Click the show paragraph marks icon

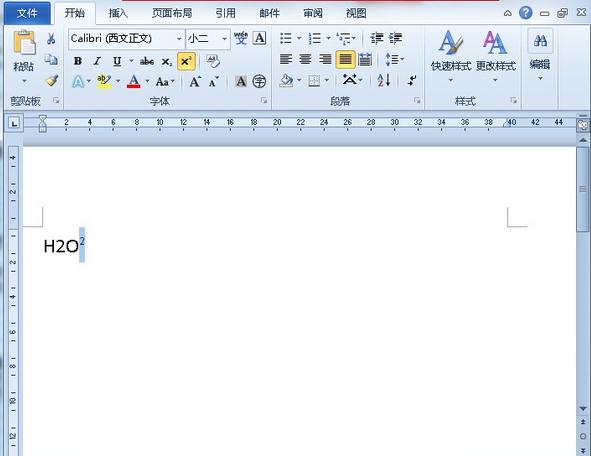[x=412, y=80]
